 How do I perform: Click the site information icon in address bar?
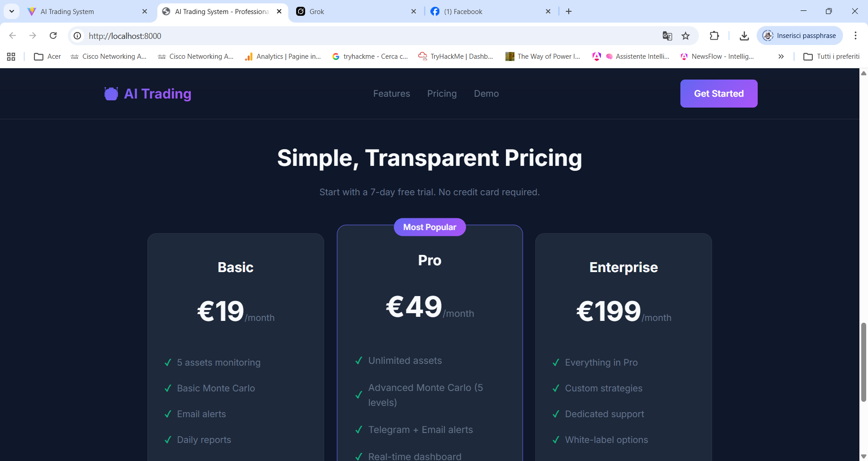pos(77,36)
